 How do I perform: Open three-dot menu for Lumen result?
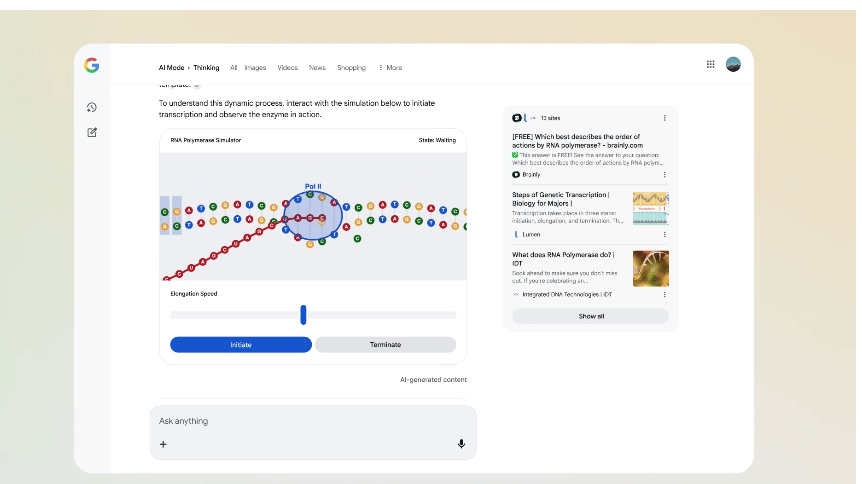click(665, 234)
